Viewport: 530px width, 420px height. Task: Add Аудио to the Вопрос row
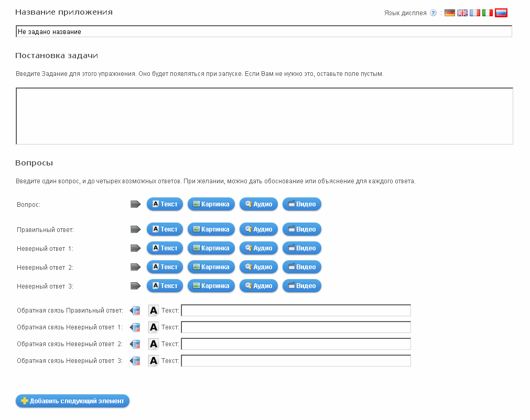click(258, 204)
